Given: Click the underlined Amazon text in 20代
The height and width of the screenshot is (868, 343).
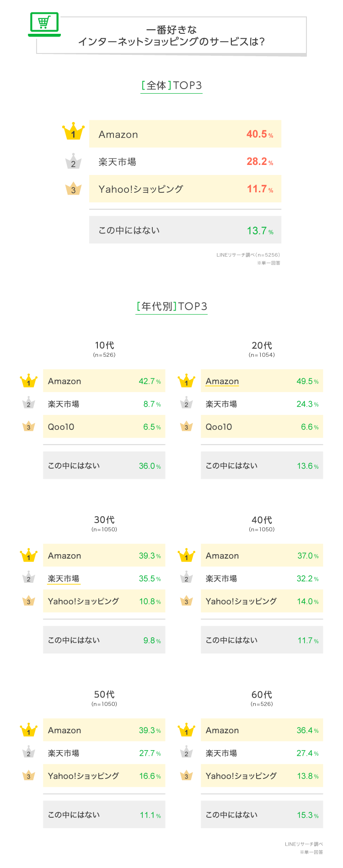Looking at the screenshot, I should (x=222, y=381).
